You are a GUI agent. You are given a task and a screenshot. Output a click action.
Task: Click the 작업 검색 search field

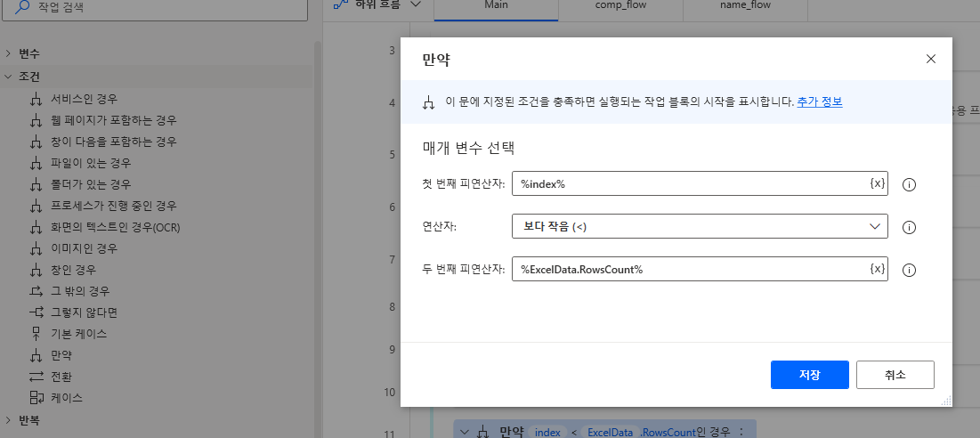pyautogui.click(x=154, y=8)
